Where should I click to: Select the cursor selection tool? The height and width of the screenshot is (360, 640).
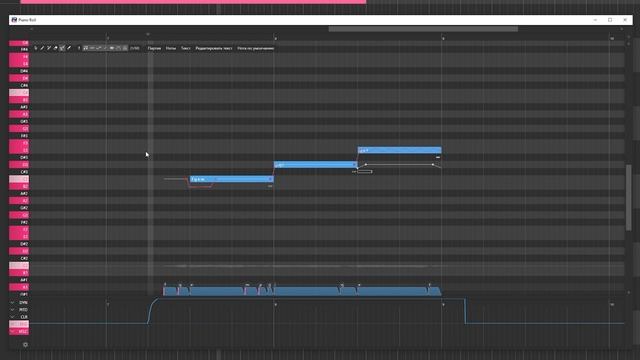pyautogui.click(x=36, y=48)
